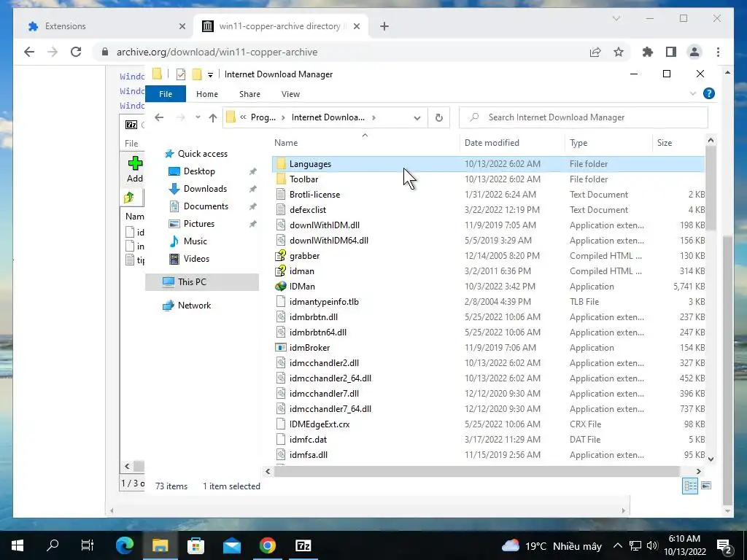Select the idmfc.dat file row
The width and height of the screenshot is (747, 560).
coord(489,440)
